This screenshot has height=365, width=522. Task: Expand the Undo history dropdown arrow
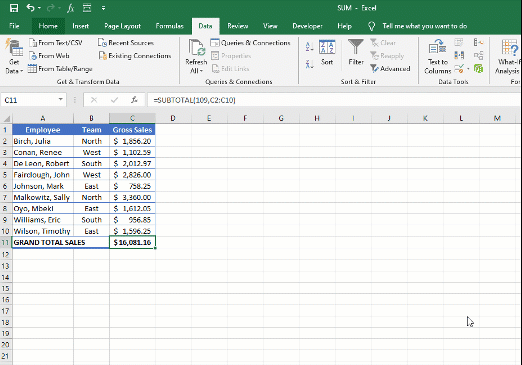[40, 8]
